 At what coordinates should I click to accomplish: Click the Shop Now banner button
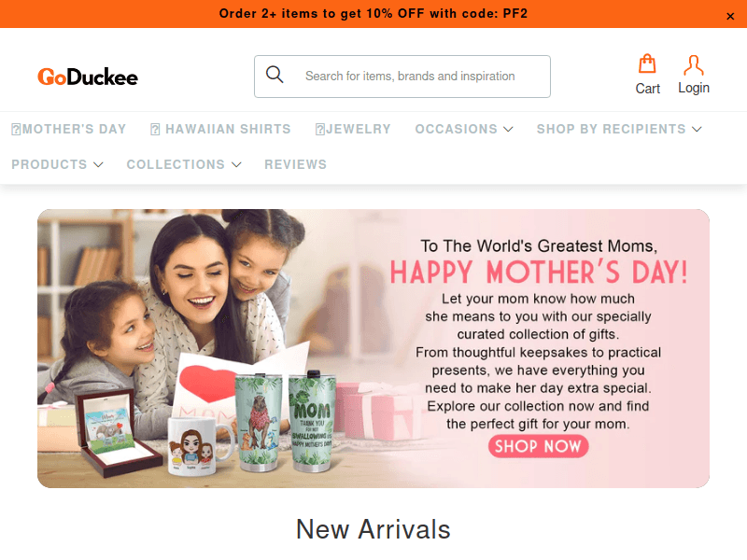point(539,446)
